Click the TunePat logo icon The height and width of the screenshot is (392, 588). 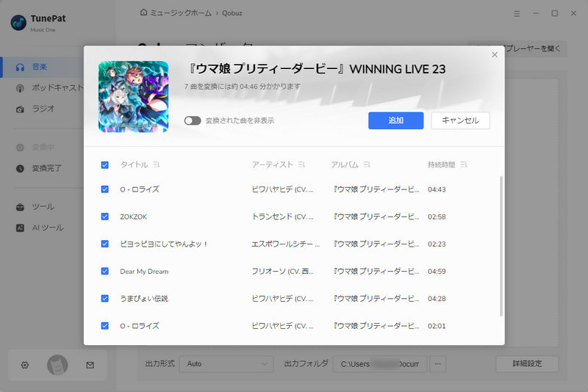tap(18, 23)
